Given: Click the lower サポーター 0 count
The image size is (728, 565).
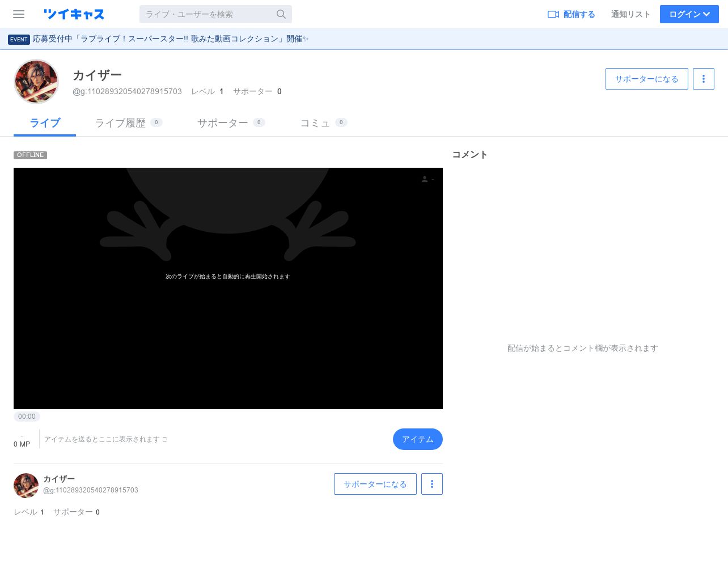Looking at the screenshot, I should coord(77,512).
